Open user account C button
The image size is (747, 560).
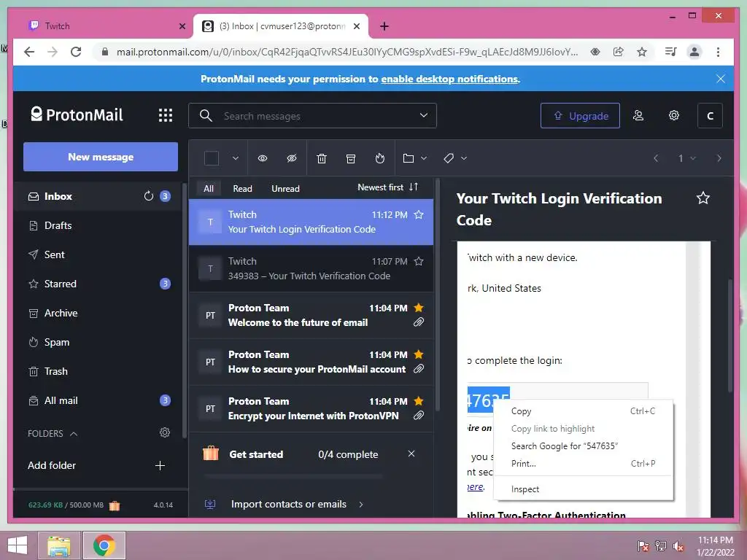click(710, 116)
